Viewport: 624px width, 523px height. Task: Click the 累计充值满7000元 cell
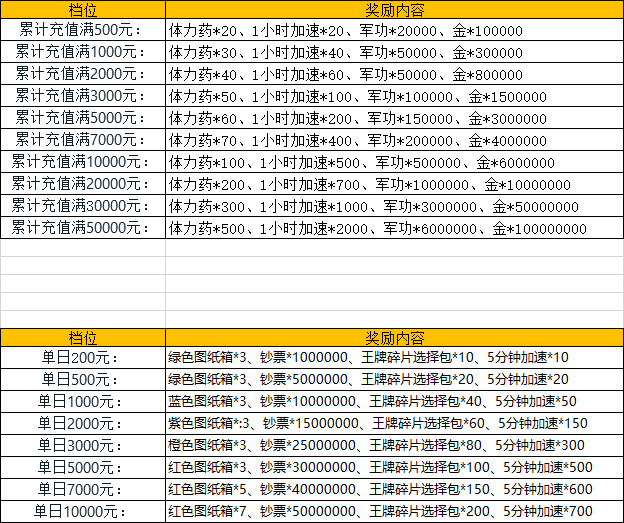click(x=82, y=140)
